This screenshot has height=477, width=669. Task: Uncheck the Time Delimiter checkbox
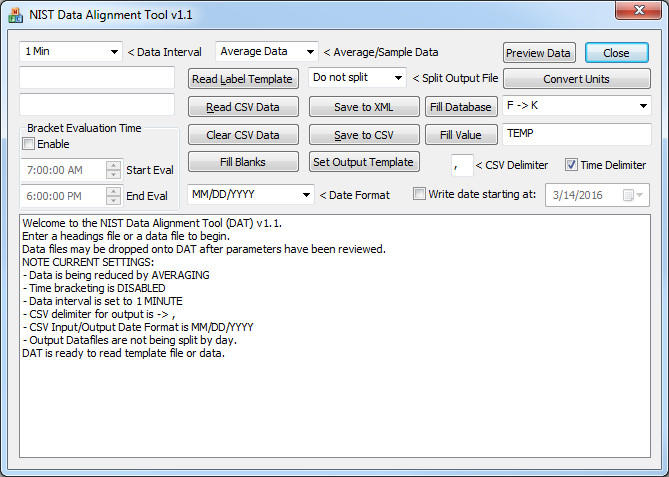coord(573,165)
